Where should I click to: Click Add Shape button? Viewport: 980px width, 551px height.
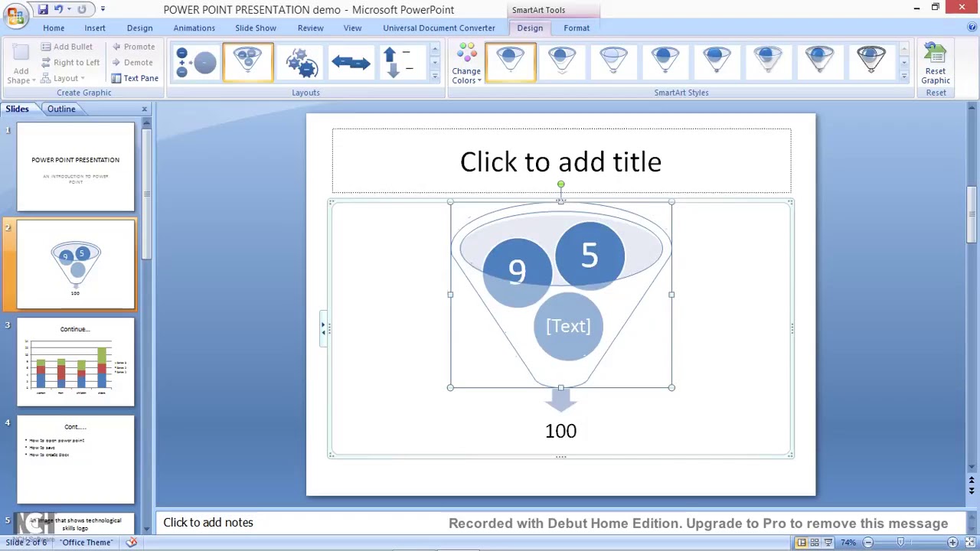[x=21, y=64]
